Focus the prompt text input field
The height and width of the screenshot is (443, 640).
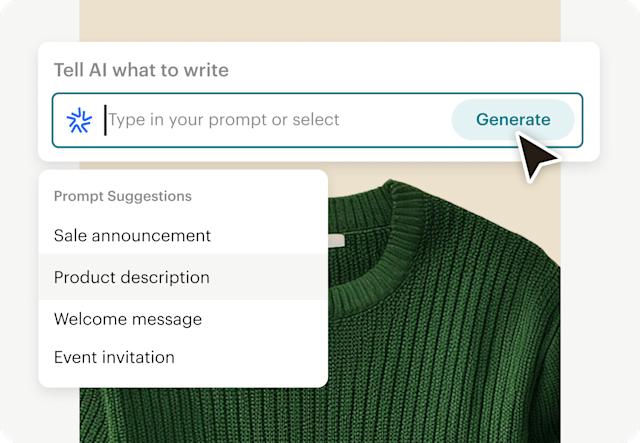(x=270, y=120)
